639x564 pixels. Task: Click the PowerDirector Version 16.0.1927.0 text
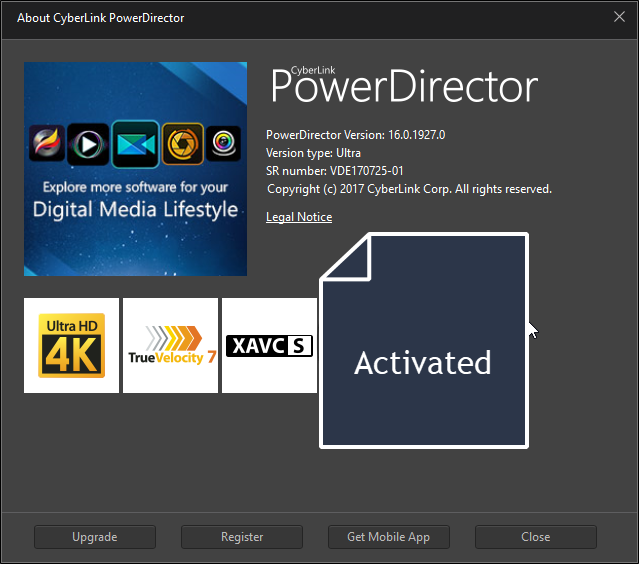[x=355, y=135]
